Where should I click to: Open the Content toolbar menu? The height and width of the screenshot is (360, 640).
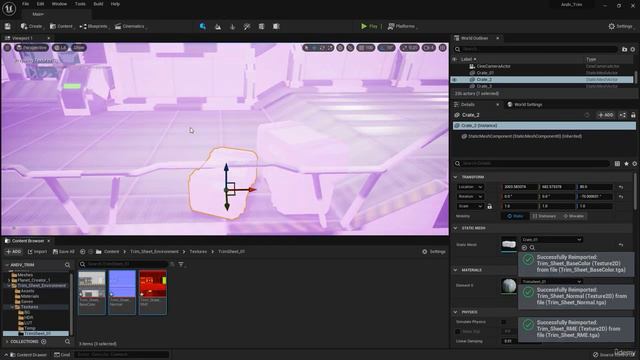click(x=61, y=26)
